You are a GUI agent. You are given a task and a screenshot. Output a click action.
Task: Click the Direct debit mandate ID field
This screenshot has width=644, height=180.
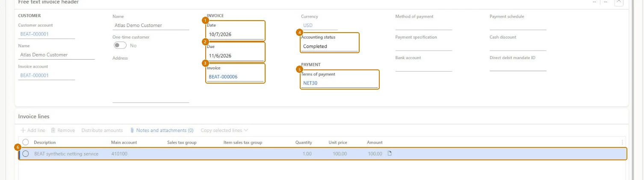pyautogui.click(x=518, y=66)
